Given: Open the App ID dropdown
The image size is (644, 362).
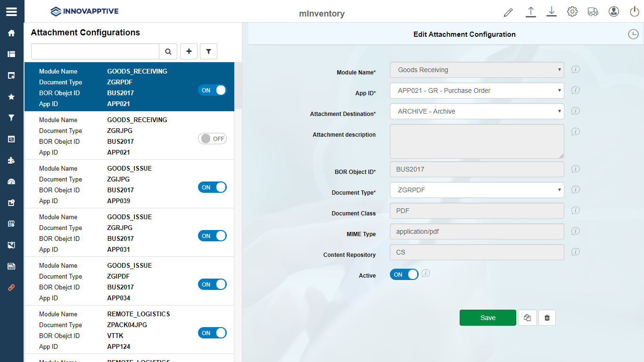Looking at the screenshot, I should (477, 90).
